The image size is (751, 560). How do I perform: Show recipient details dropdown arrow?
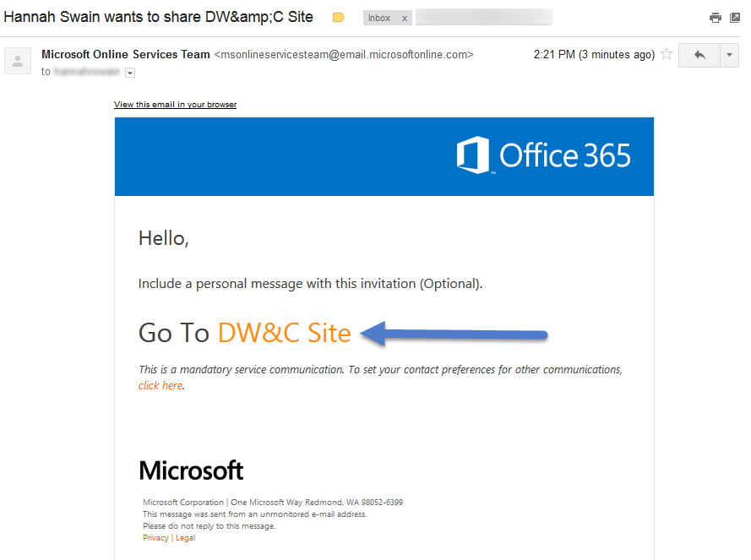[130, 73]
